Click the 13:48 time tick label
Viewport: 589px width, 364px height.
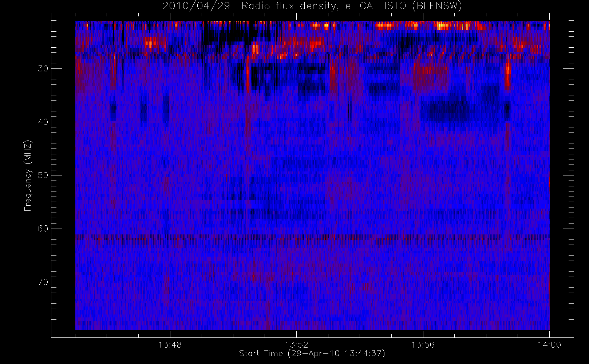click(170, 345)
